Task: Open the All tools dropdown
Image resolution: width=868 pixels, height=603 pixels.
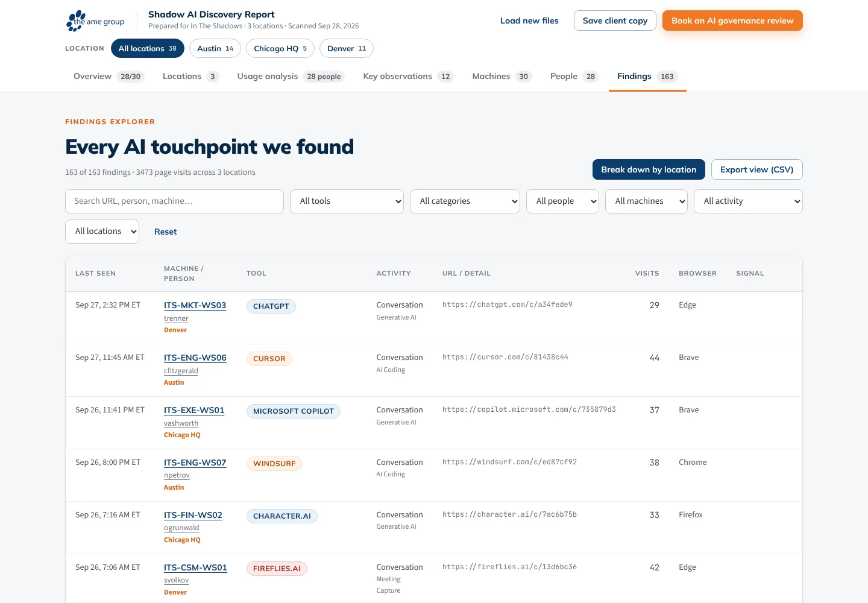Action: (347, 201)
